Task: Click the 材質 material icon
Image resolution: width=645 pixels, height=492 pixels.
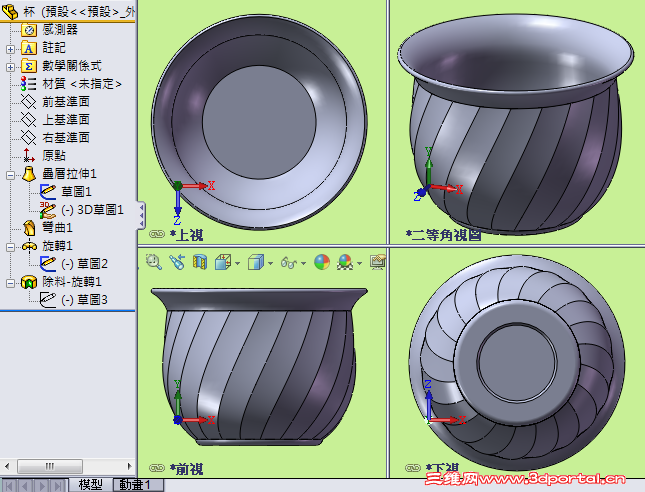Action: coord(29,84)
